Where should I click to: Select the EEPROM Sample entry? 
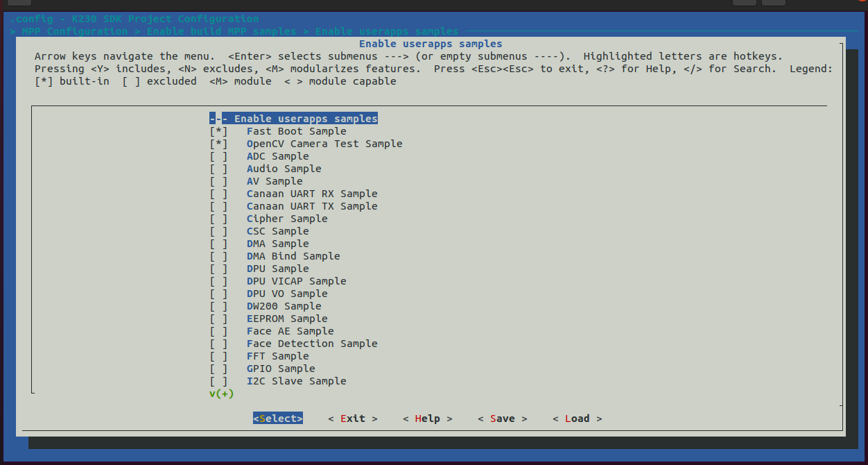pyautogui.click(x=287, y=319)
